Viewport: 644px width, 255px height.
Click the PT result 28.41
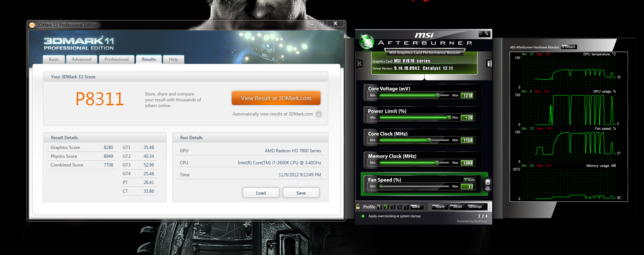(149, 183)
